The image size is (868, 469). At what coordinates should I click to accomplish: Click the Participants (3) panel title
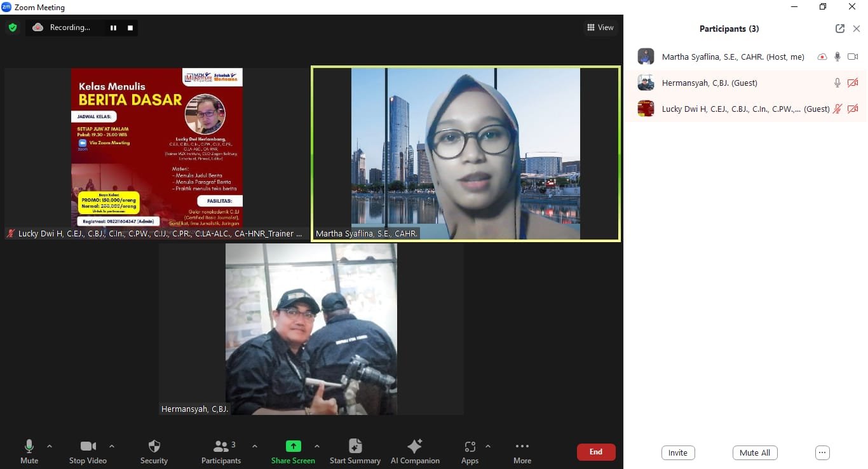[x=729, y=29]
